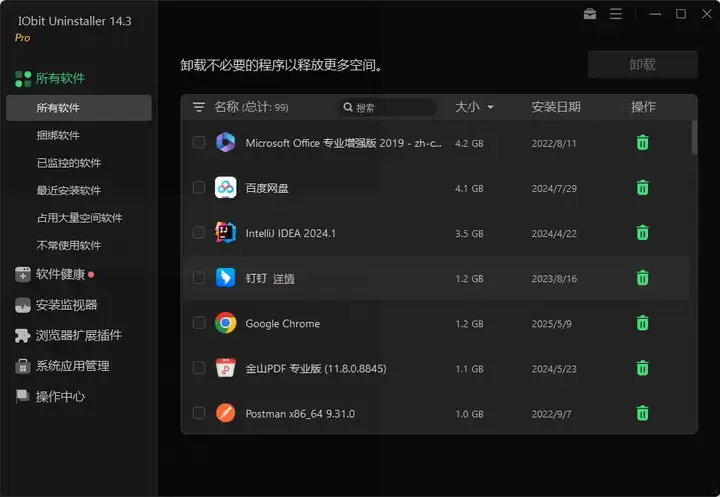The height and width of the screenshot is (497, 720).
Task: Click the 操作中心 flag icon
Action: tap(22, 396)
